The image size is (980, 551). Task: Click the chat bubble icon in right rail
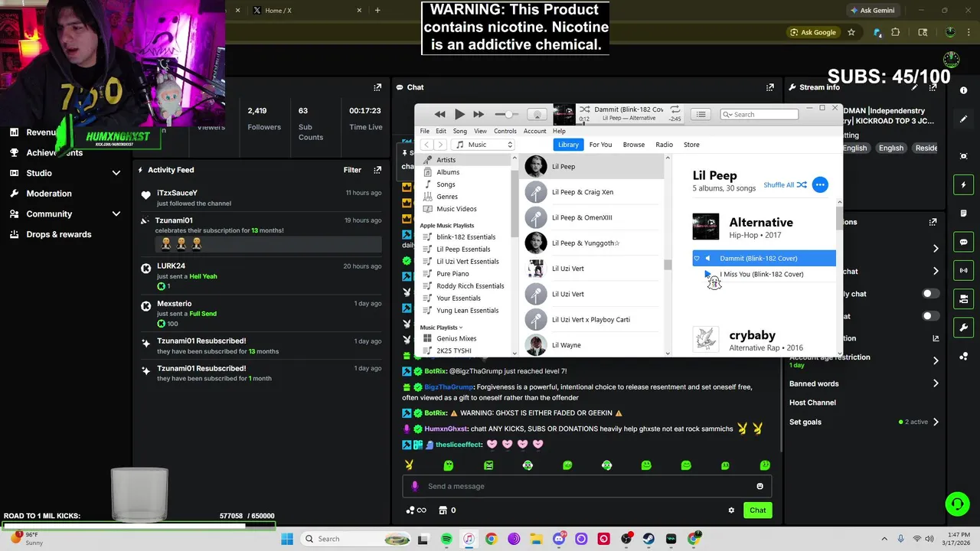point(963,242)
